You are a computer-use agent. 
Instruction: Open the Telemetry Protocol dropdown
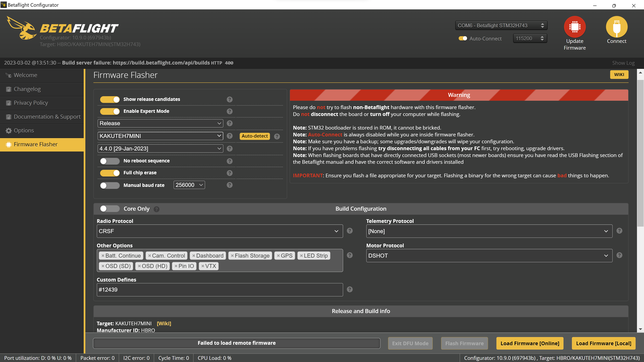click(489, 231)
